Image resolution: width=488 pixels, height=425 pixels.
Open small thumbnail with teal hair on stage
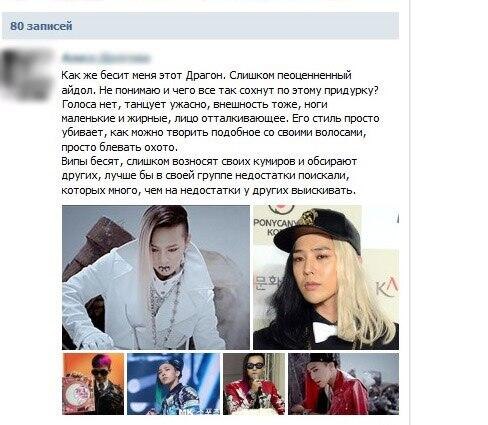point(173,384)
